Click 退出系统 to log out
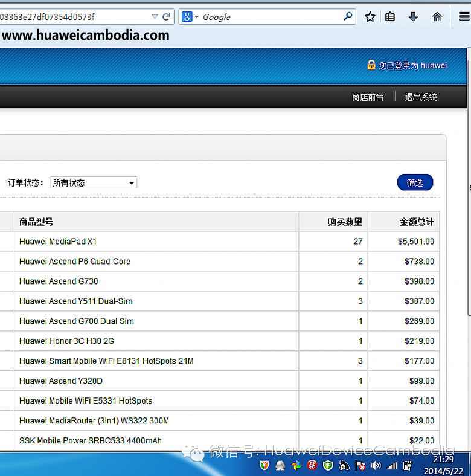 coord(421,97)
